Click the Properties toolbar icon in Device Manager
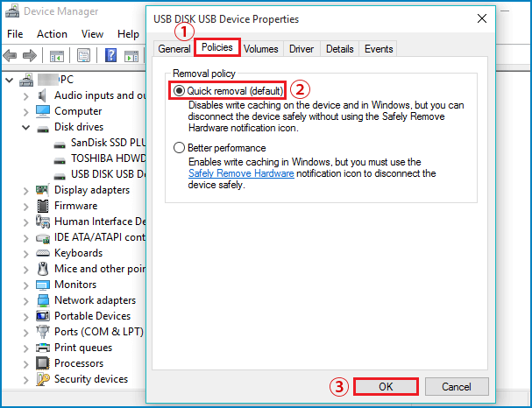This screenshot has height=408, width=532. 83,55
